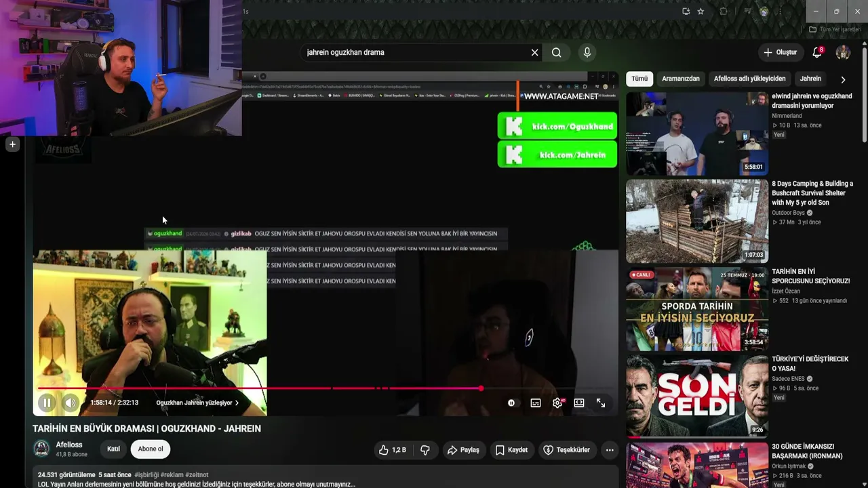Click the Outdoor Boys channel name
The image size is (868, 488).
788,213
